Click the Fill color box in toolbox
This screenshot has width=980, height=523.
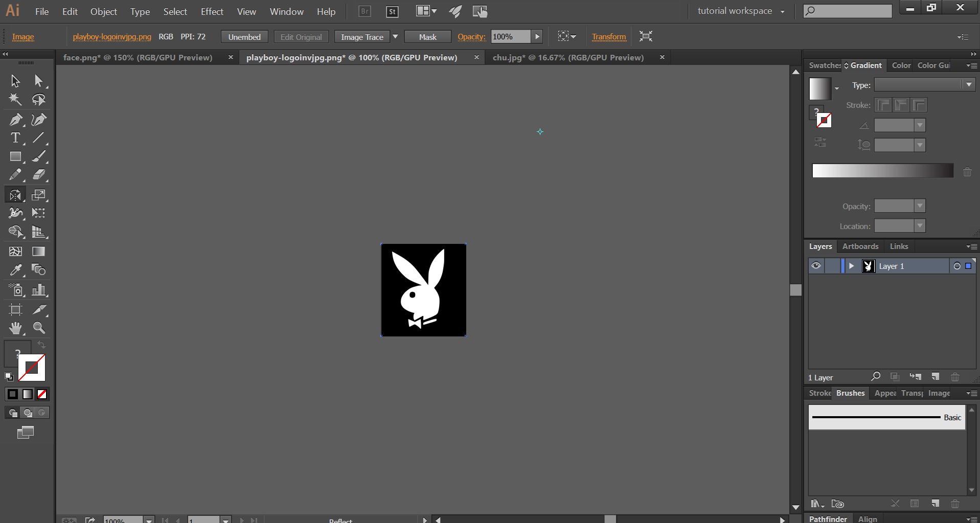click(x=17, y=353)
